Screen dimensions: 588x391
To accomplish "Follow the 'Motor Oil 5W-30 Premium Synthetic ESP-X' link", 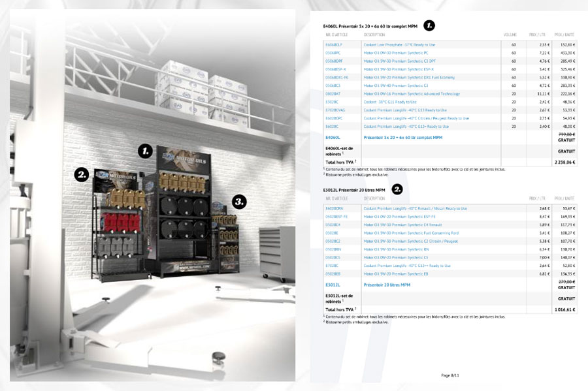I will pos(399,69).
